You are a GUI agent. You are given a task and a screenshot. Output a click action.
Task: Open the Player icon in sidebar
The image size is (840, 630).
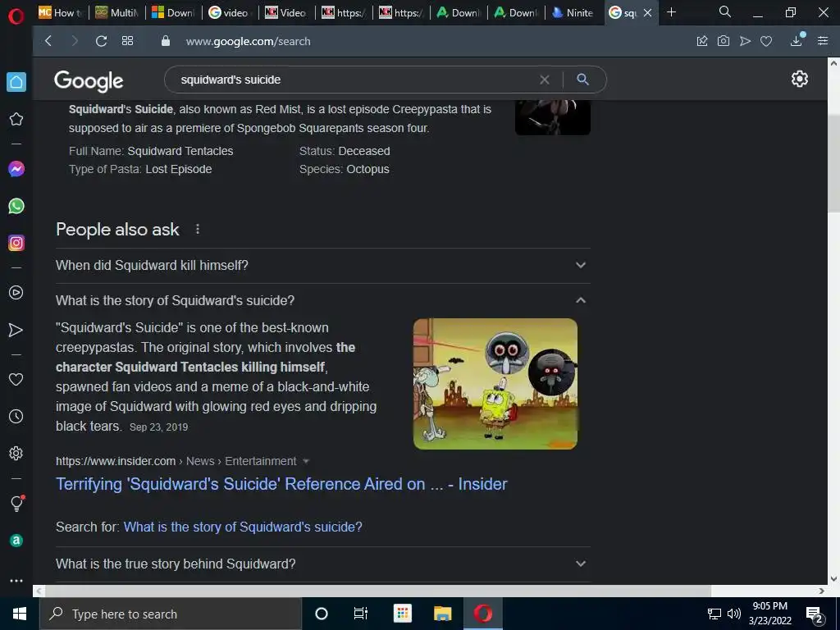16,293
